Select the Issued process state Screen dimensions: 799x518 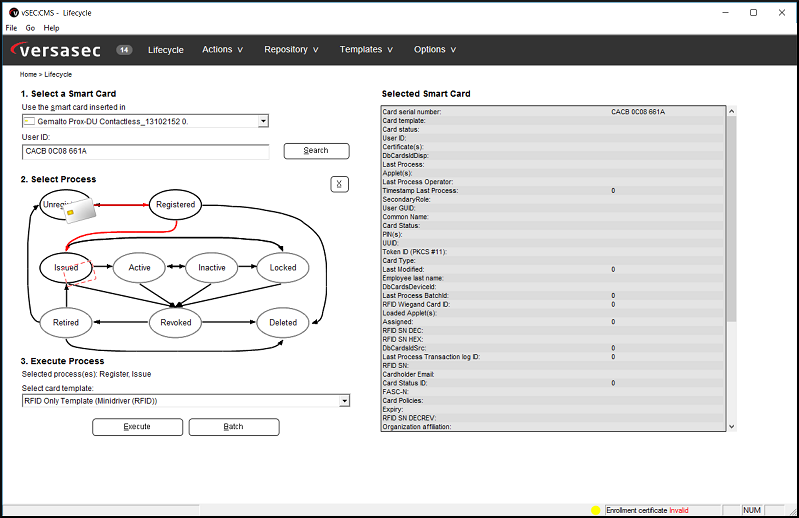point(66,268)
